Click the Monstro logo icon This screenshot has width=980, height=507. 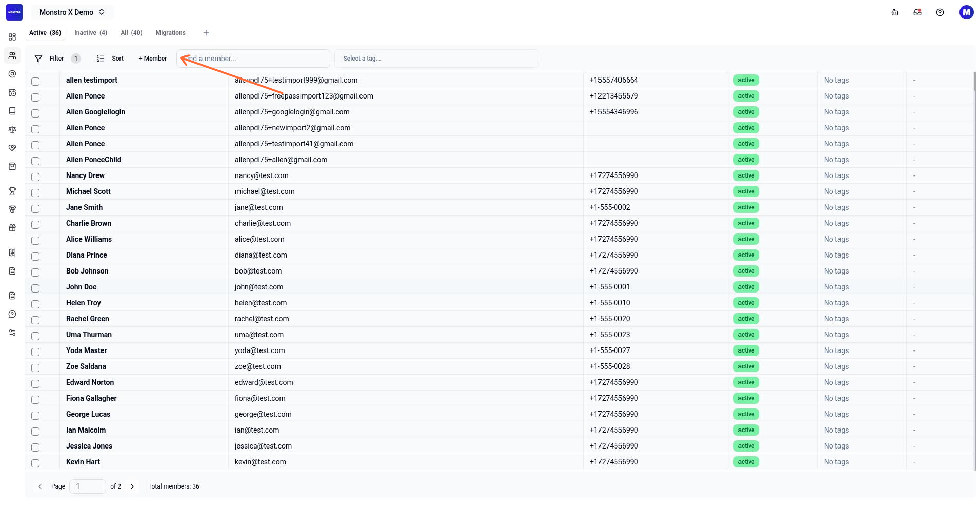[x=14, y=12]
